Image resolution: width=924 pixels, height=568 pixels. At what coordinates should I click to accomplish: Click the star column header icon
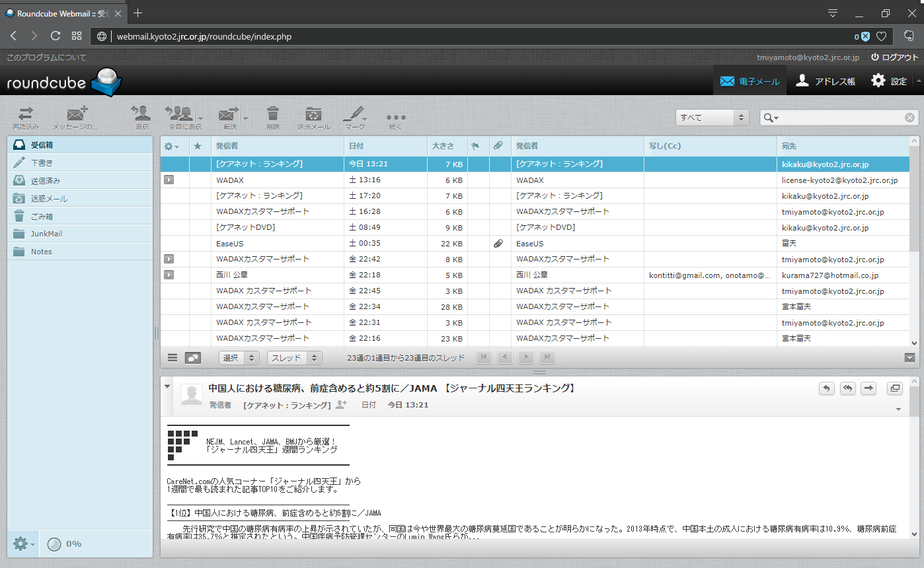(x=197, y=146)
